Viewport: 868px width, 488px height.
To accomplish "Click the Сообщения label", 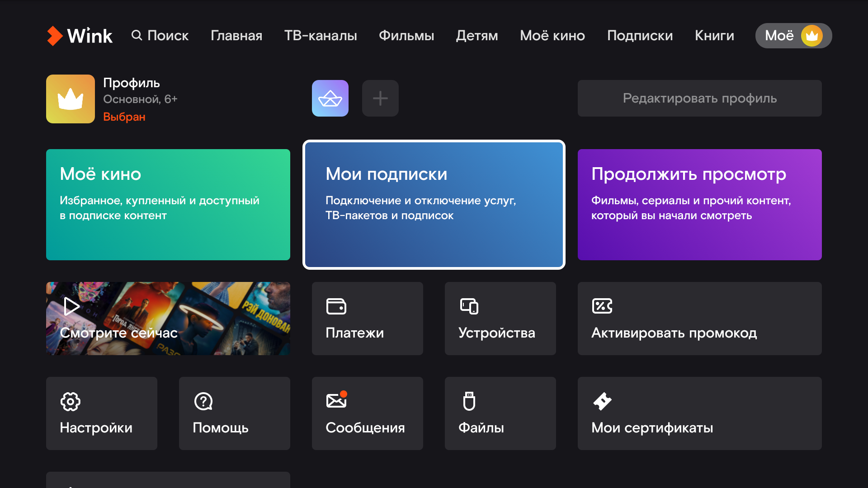I will (365, 428).
